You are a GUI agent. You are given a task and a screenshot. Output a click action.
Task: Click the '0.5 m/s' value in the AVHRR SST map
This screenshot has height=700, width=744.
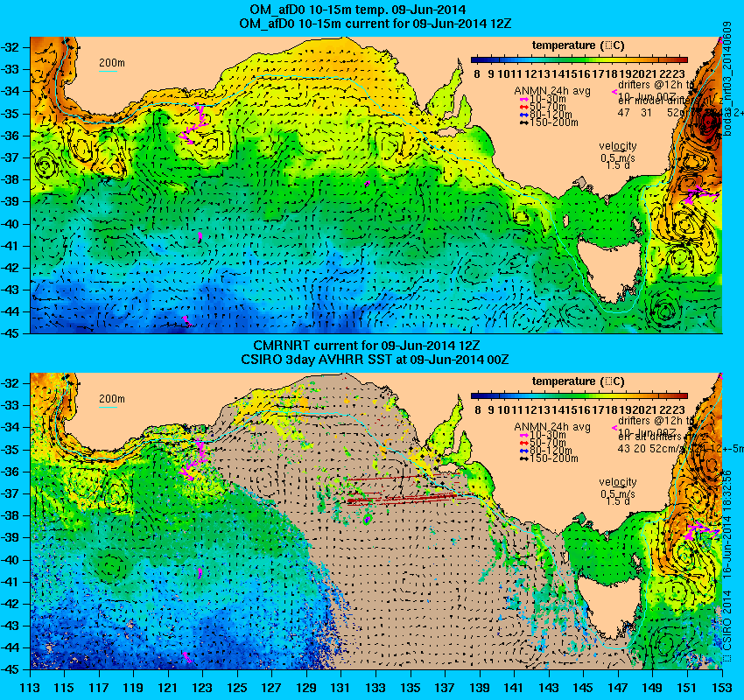(x=617, y=493)
